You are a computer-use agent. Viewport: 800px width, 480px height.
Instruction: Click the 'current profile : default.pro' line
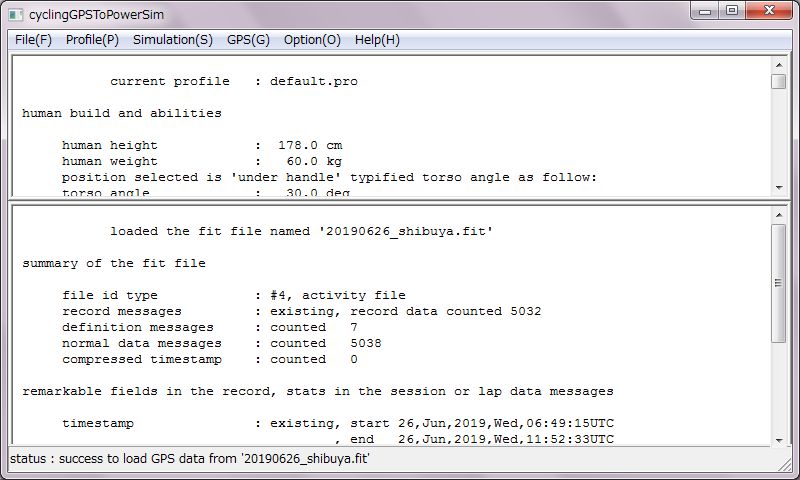[234, 81]
